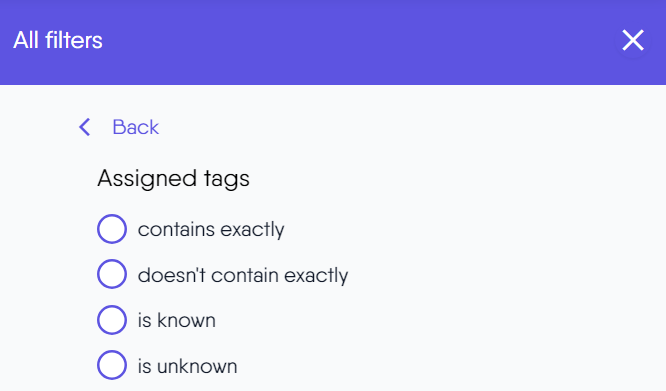
Task: Click the 'is unknown' label text
Action: (x=187, y=366)
